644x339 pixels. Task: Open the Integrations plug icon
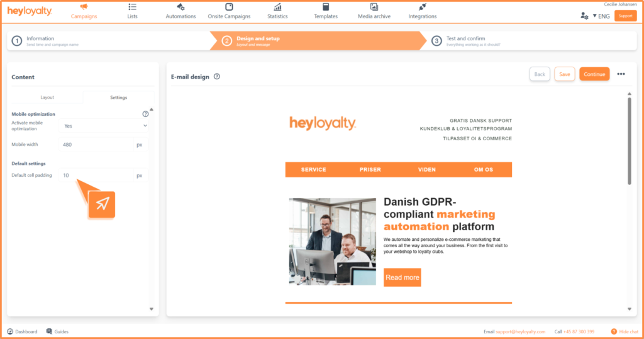click(x=422, y=7)
